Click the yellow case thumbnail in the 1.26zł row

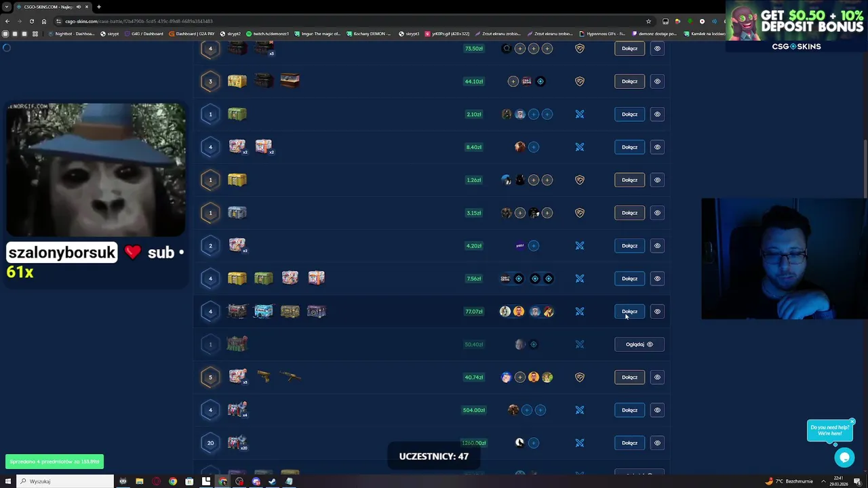tap(237, 180)
